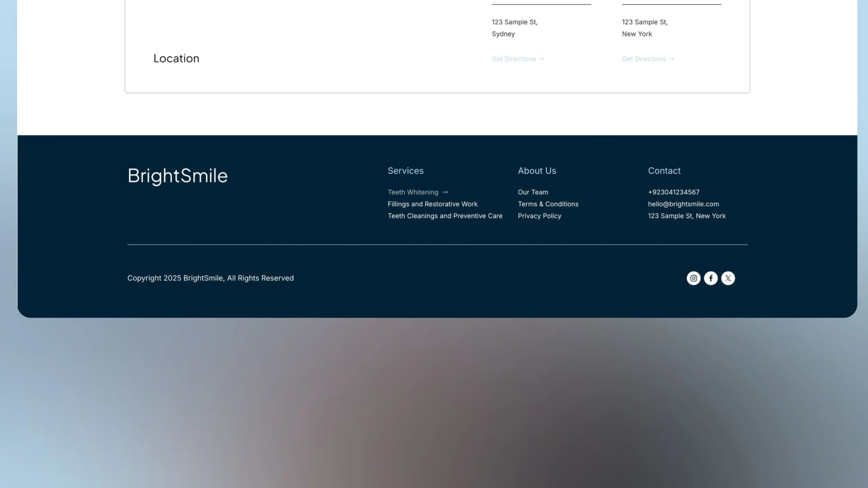This screenshot has height=488, width=868.
Task: Open the X (Twitter) social icon
Action: tap(728, 278)
